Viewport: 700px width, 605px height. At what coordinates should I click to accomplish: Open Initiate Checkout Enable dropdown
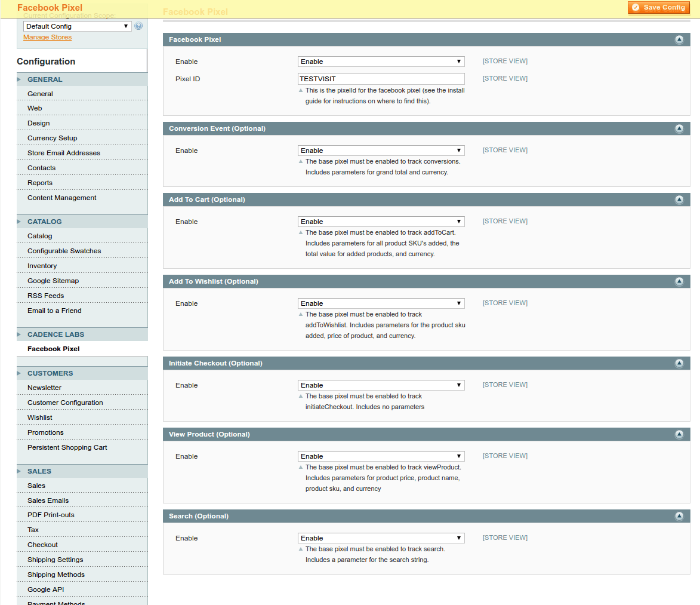click(x=381, y=385)
